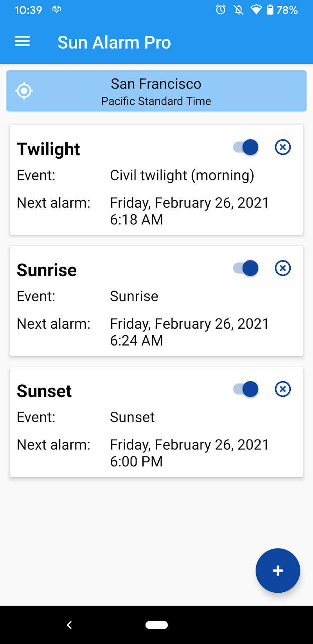Viewport: 313px width, 644px height.
Task: Tap the location target icon
Action: pos(24,91)
